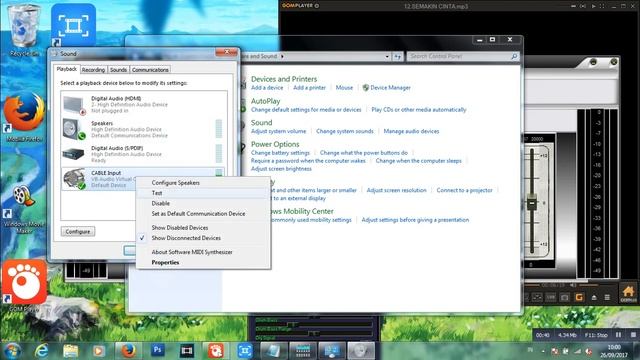Click the play icon in GOM Player title bar

593,6
